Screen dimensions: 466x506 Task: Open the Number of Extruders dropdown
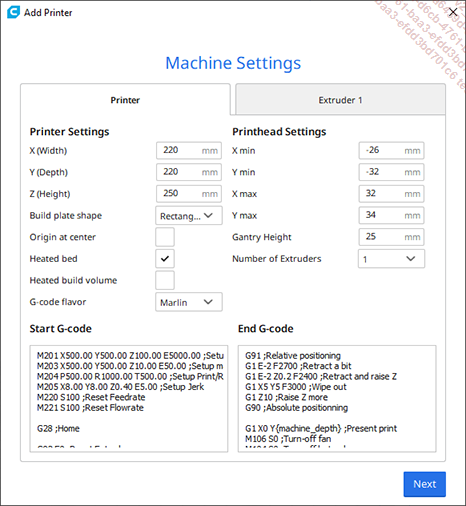point(391,259)
